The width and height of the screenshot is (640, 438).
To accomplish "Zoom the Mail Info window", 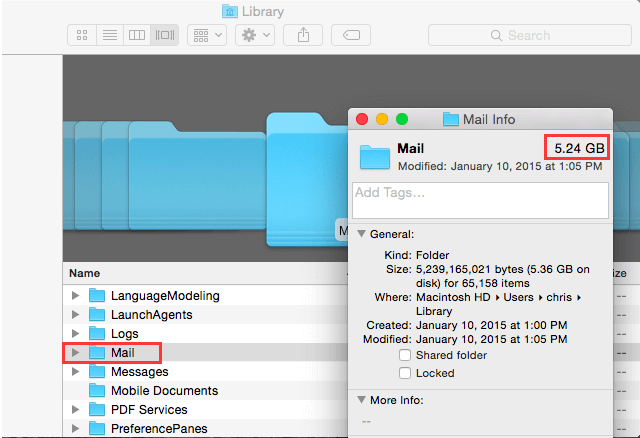I will click(402, 119).
